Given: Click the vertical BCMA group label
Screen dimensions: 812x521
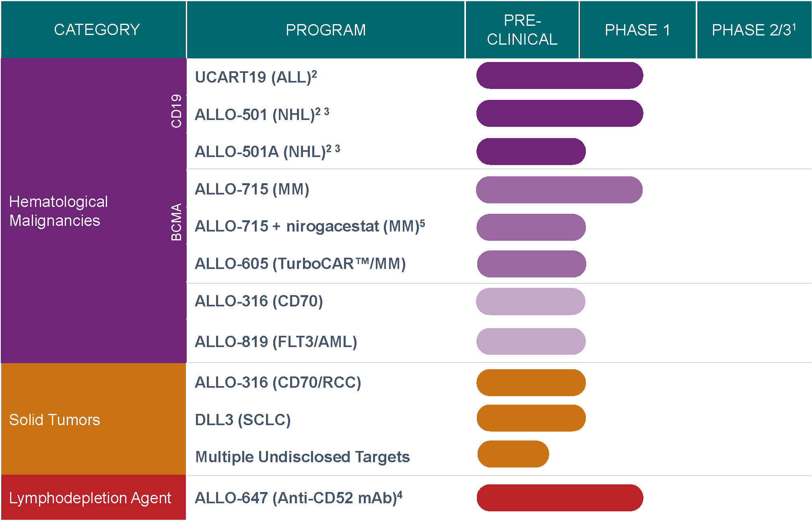Looking at the screenshot, I should tap(176, 222).
